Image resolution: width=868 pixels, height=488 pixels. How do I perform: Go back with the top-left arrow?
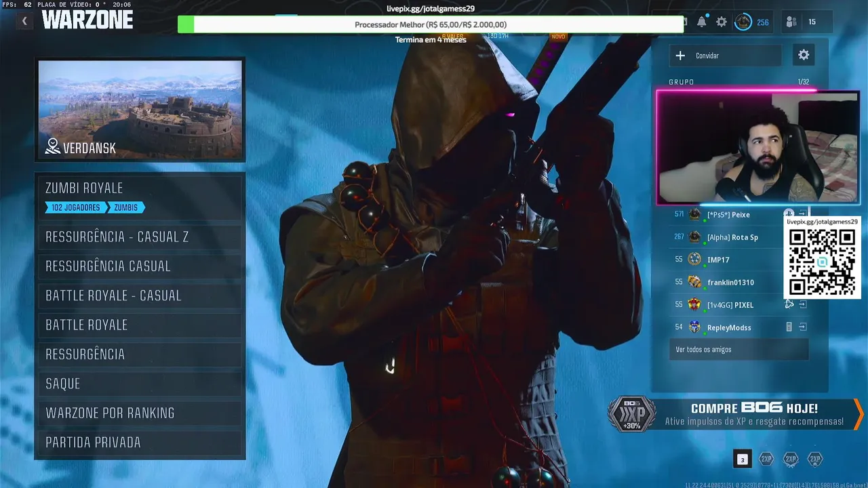pyautogui.click(x=24, y=21)
